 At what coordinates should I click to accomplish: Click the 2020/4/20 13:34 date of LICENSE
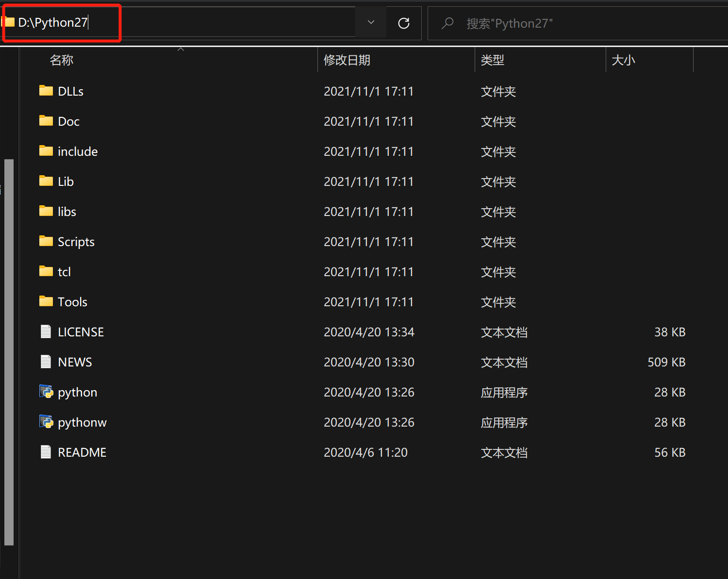tap(369, 332)
